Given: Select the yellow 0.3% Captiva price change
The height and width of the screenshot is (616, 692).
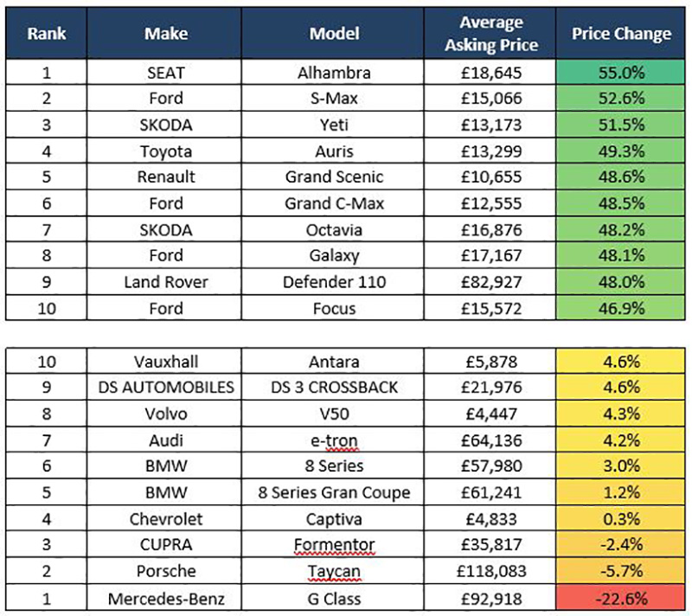Looking at the screenshot, I should (x=621, y=517).
